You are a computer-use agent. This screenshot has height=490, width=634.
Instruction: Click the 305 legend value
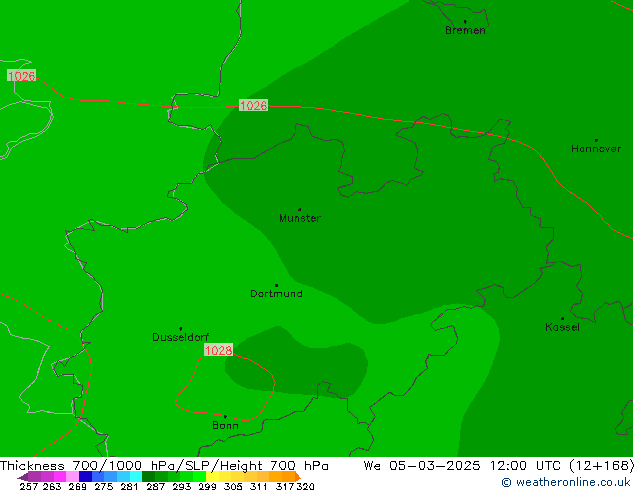click(233, 486)
